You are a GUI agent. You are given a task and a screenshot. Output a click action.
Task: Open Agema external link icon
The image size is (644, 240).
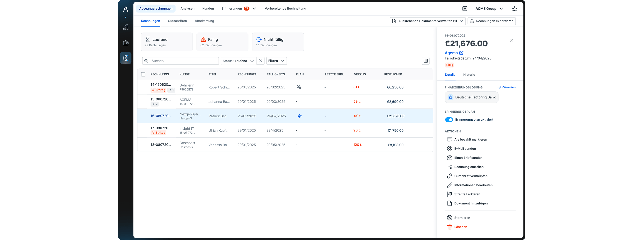coord(461,53)
